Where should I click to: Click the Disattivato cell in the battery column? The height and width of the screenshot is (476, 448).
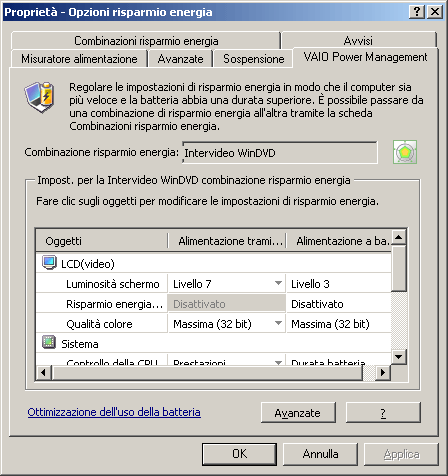tap(338, 304)
